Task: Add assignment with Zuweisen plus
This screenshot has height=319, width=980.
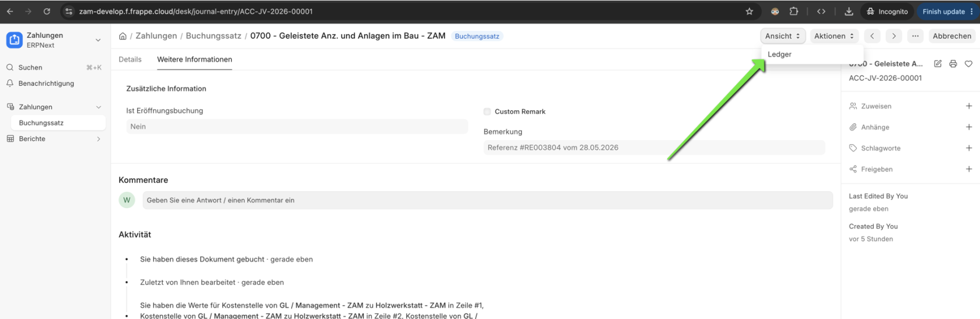Action: click(969, 106)
